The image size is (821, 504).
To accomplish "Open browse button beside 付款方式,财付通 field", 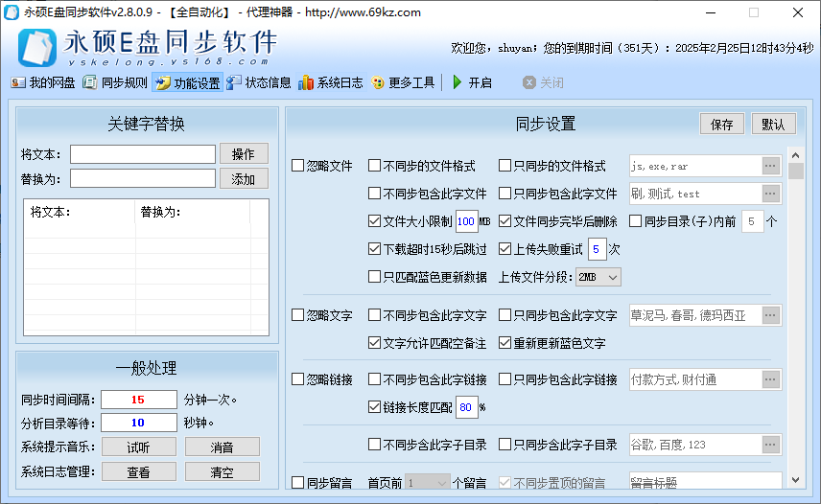I will click(x=770, y=379).
